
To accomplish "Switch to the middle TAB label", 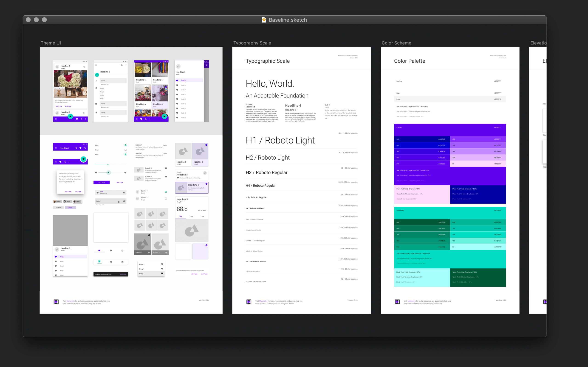I will click(192, 216).
